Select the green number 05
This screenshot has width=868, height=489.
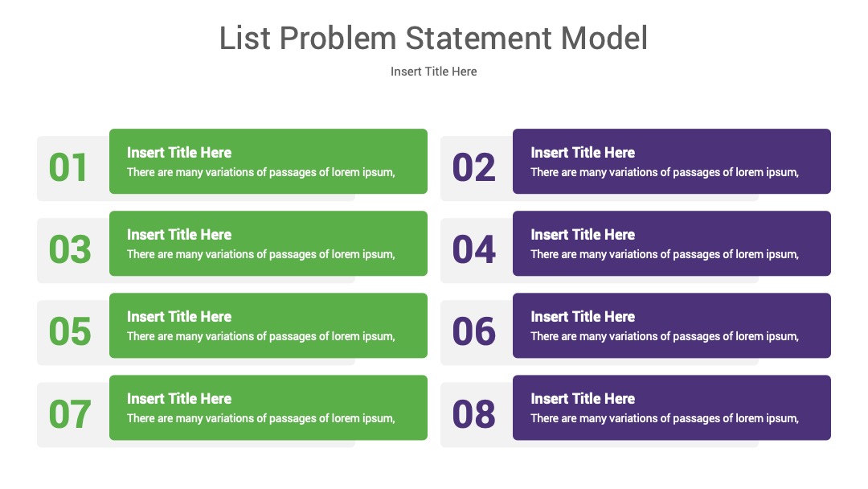click(x=70, y=331)
